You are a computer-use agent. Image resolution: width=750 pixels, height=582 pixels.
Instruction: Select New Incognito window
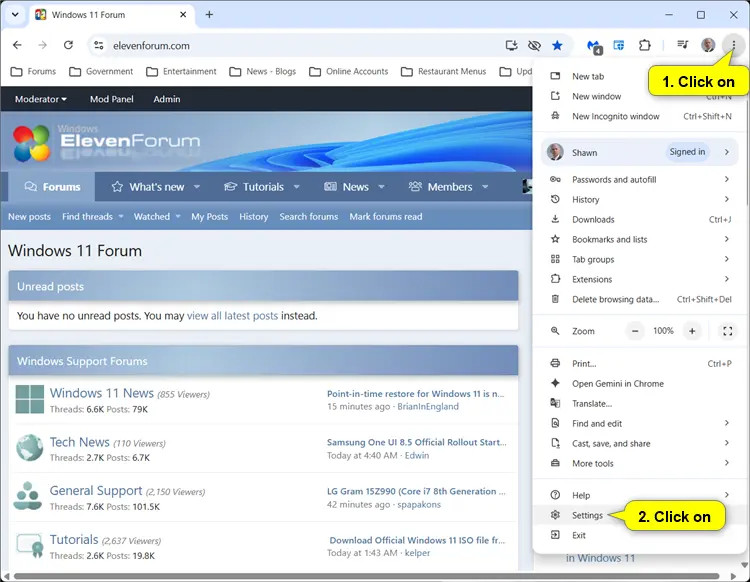pyautogui.click(x=641, y=116)
